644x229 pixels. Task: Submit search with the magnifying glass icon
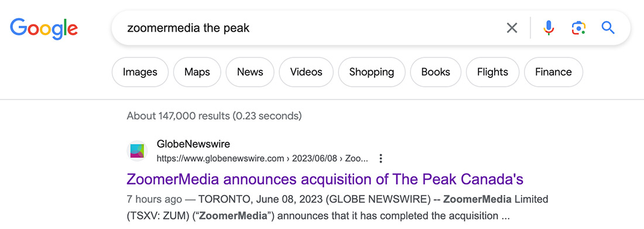click(608, 28)
